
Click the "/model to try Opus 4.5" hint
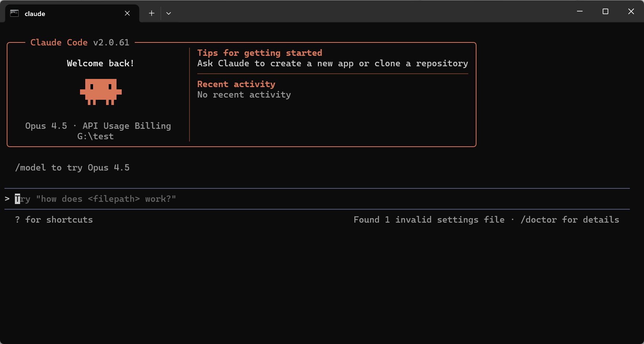click(72, 168)
